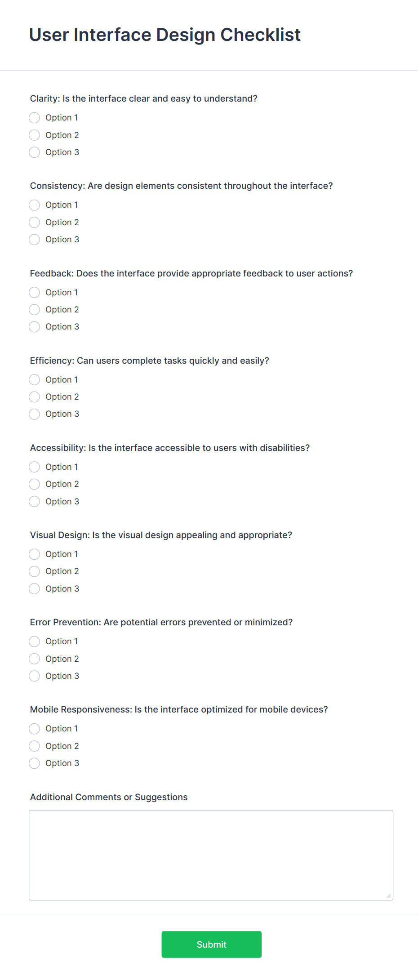Pick Option 1 for Efficiency
418x980 pixels.
click(35, 380)
